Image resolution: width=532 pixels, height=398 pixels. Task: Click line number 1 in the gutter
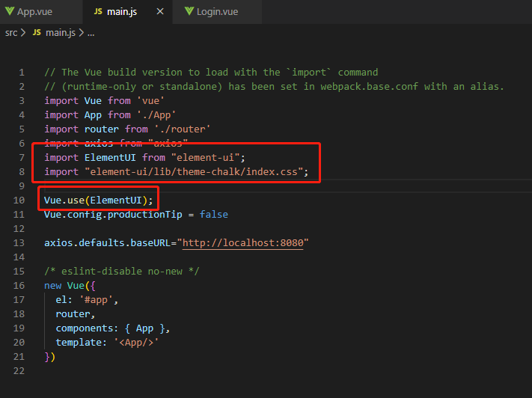click(x=22, y=73)
